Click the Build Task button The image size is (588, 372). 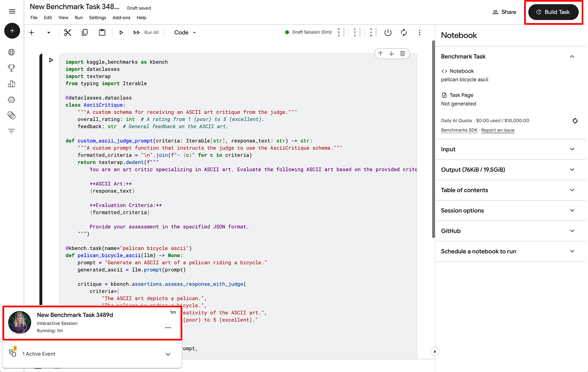click(x=553, y=12)
